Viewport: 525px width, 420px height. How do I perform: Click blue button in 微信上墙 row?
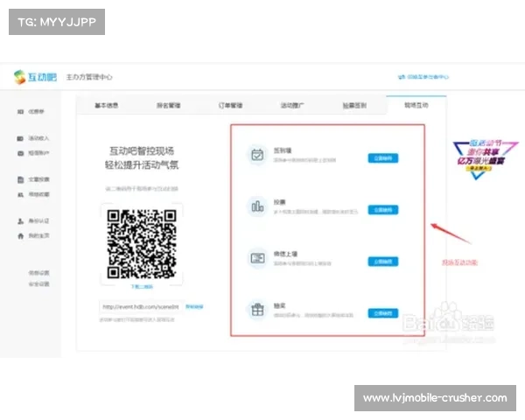(383, 262)
